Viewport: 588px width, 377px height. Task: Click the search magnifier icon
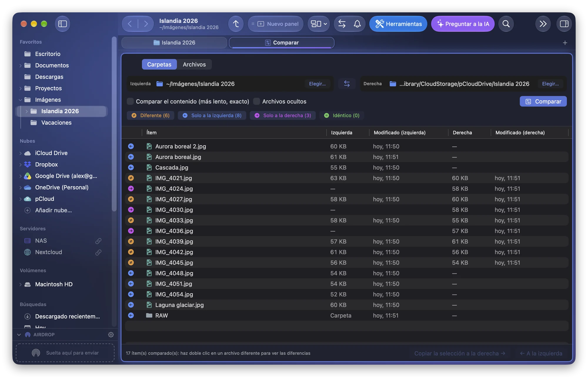click(506, 24)
